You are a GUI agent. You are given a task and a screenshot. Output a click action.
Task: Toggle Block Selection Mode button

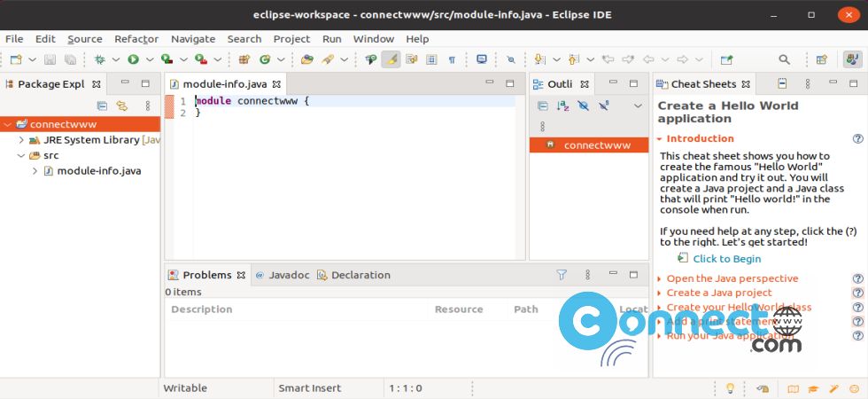(432, 59)
